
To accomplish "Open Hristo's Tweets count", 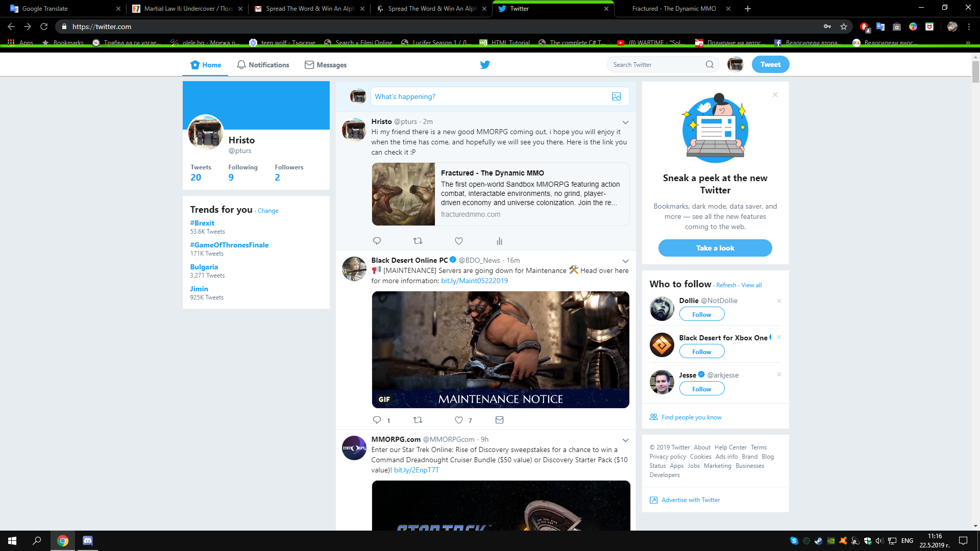I will pos(201,173).
